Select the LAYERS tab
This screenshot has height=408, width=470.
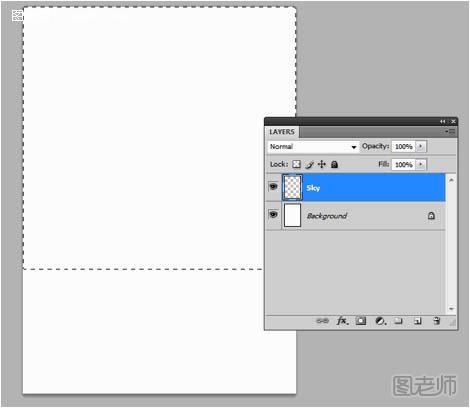pos(282,132)
